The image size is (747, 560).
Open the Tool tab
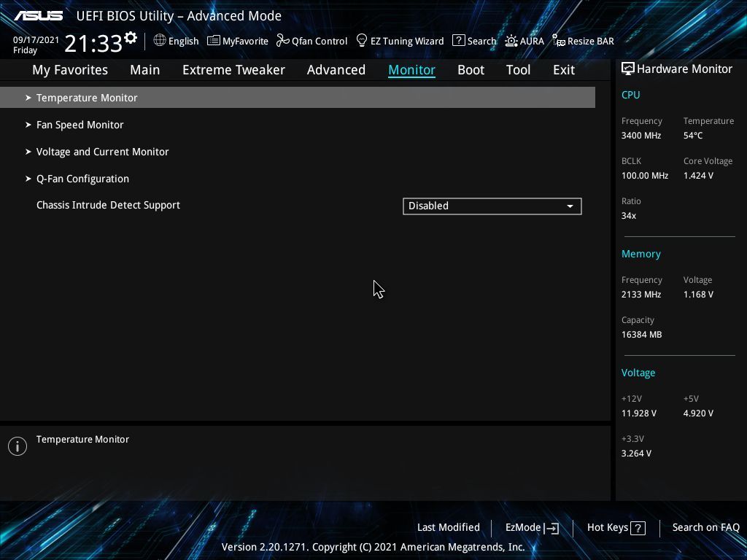(519, 70)
